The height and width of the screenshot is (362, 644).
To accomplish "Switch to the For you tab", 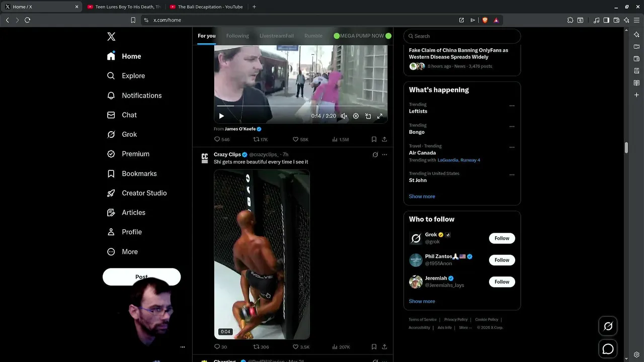I will [x=206, y=36].
